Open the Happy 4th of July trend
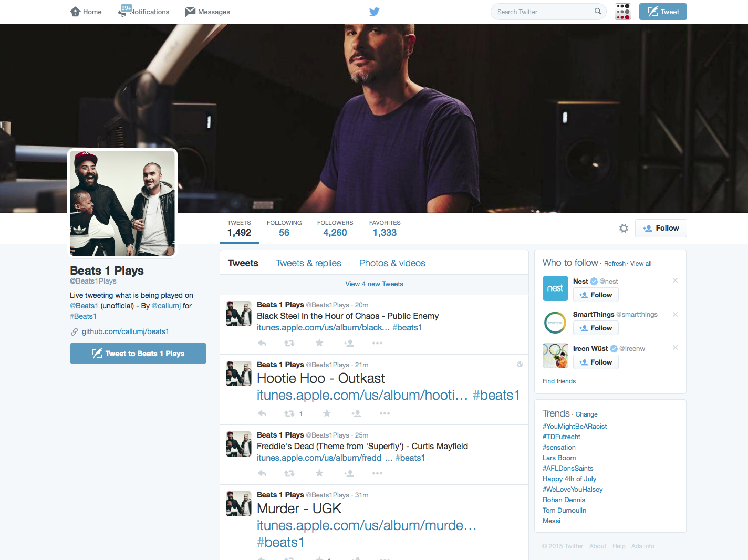 [x=569, y=479]
